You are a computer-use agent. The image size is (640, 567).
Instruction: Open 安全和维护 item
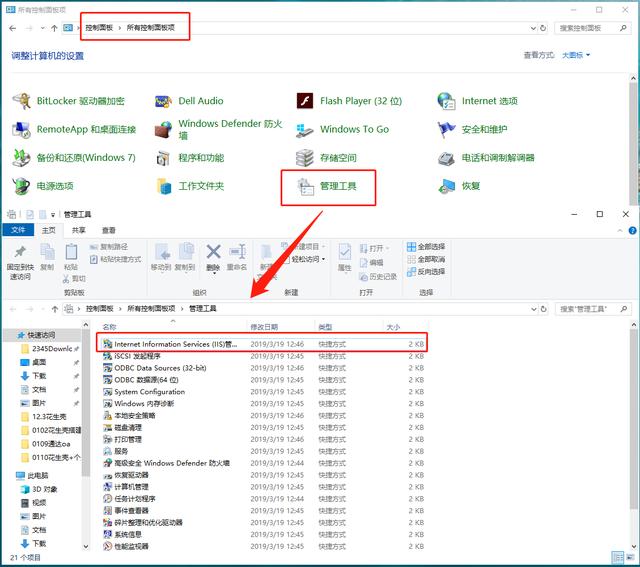pyautogui.click(x=472, y=129)
